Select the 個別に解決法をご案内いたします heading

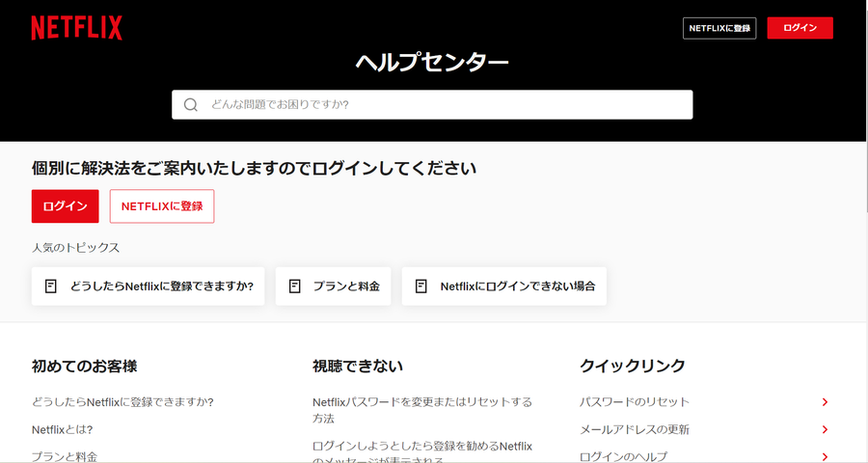[x=254, y=169]
